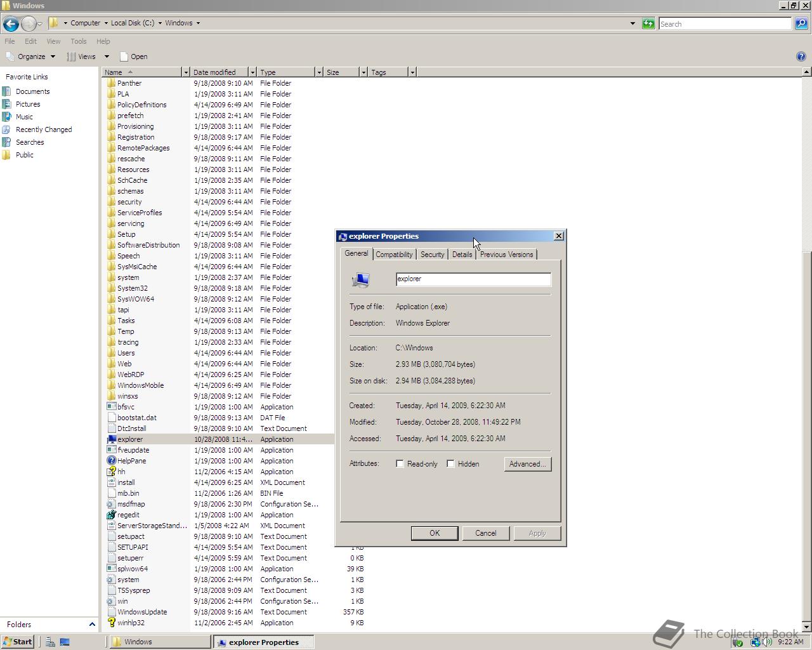Expand the Folders pane chevron
Viewport: 812px width, 650px height.
click(x=91, y=625)
